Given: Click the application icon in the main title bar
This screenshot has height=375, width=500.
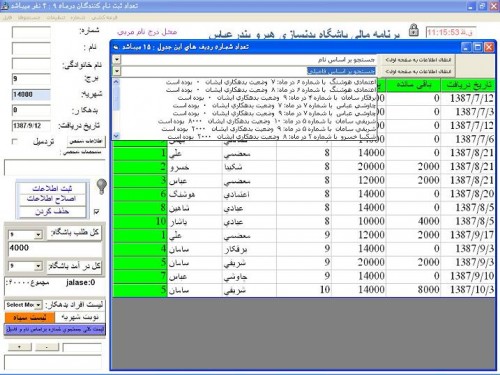Looking at the screenshot, I should pyautogui.click(x=4, y=5).
